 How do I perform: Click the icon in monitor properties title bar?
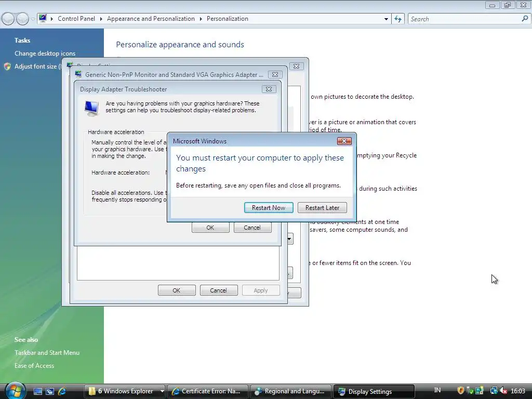[78, 74]
